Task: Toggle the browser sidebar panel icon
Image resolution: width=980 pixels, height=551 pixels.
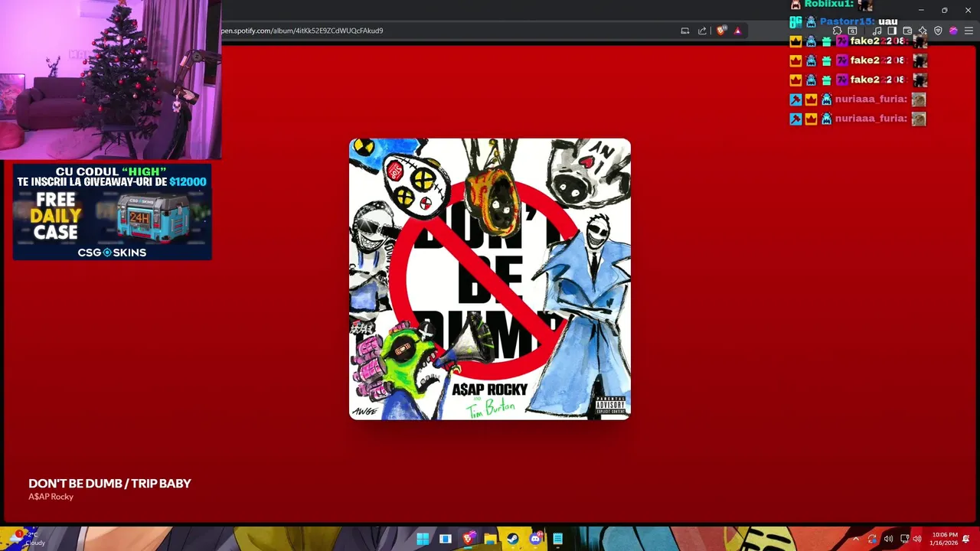Action: (x=892, y=31)
